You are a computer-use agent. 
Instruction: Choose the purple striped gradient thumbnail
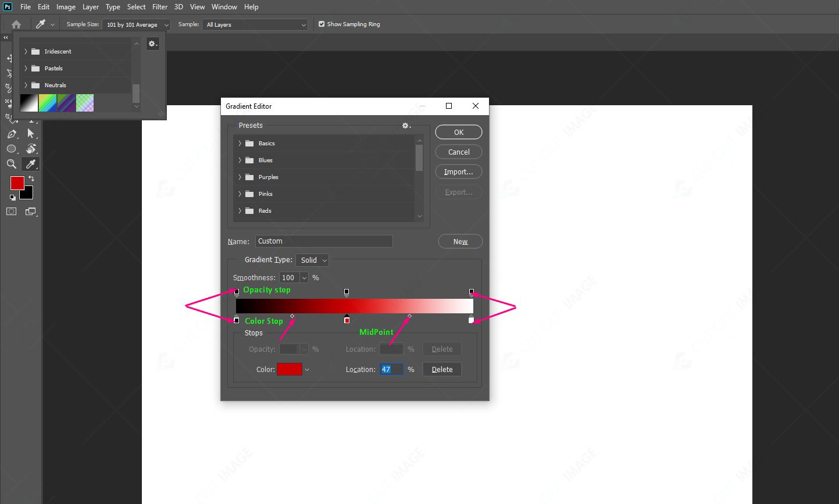tap(66, 103)
